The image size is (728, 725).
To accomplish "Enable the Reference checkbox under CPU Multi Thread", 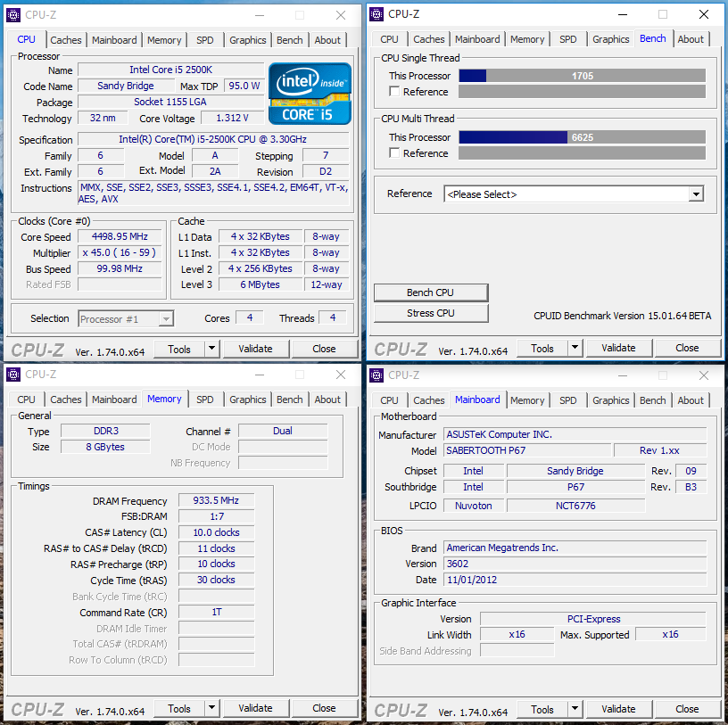I will (x=394, y=152).
